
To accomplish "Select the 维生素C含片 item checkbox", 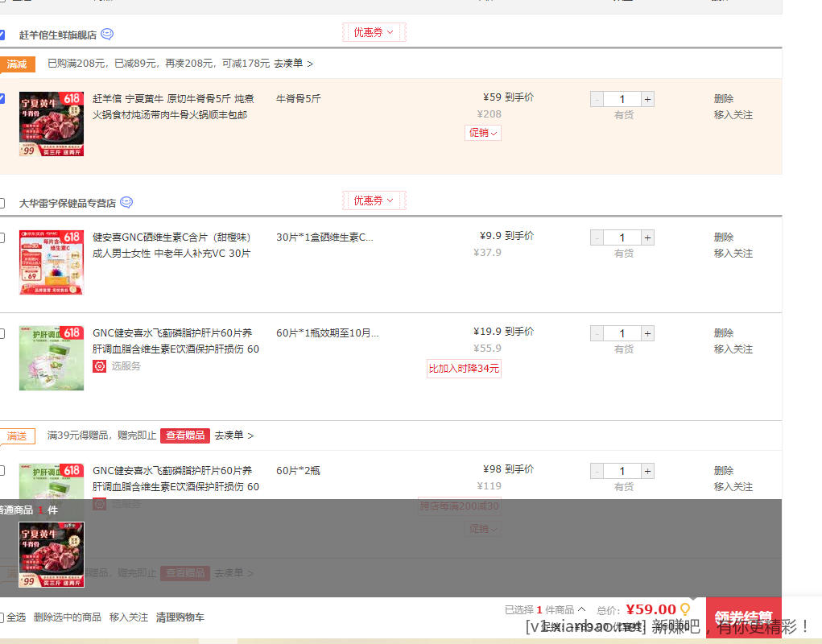I will (2, 237).
